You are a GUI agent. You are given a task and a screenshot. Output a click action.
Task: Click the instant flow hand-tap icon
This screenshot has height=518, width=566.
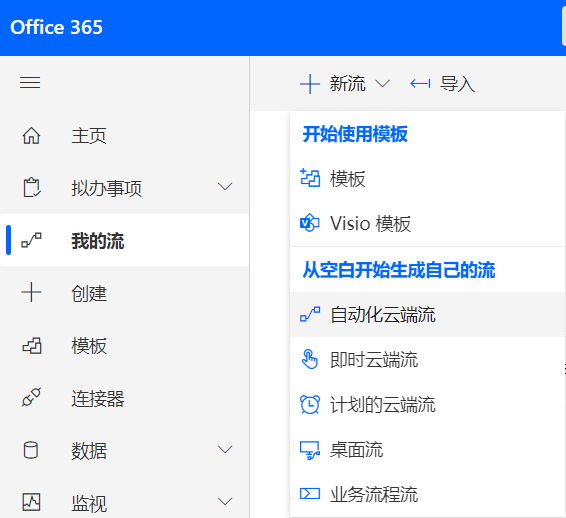pyautogui.click(x=310, y=359)
